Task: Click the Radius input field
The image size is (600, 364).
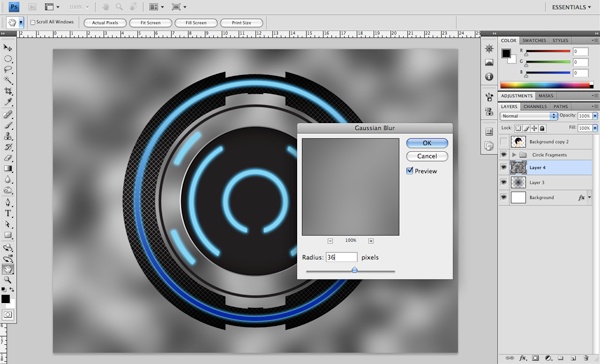Action: coord(341,257)
